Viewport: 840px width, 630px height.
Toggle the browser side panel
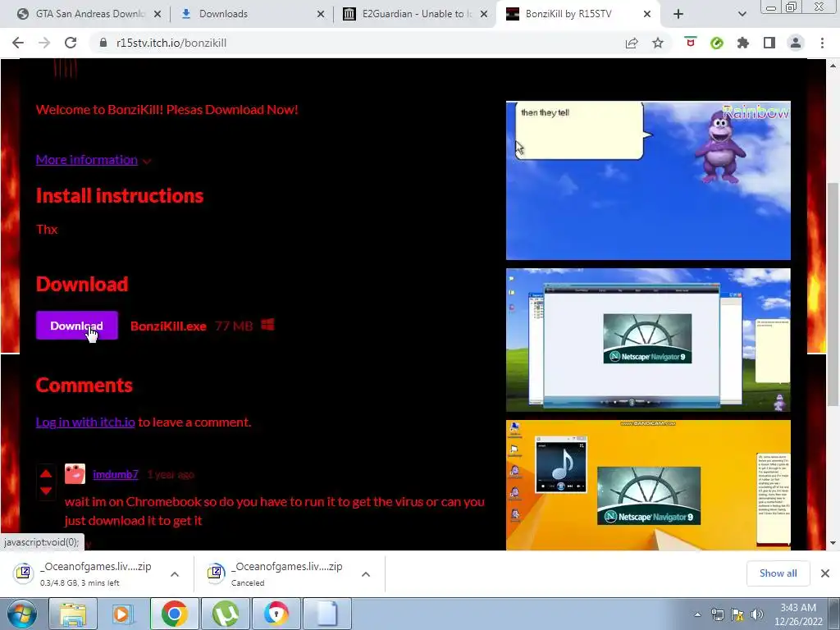coord(769,43)
